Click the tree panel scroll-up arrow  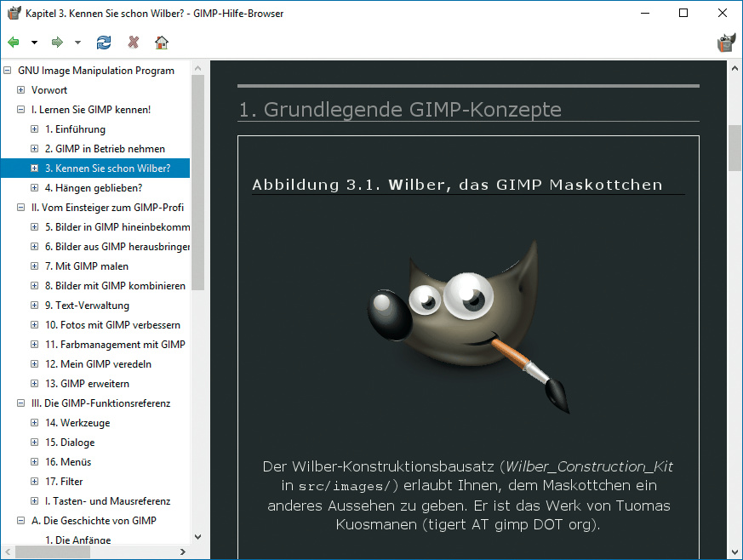197,69
